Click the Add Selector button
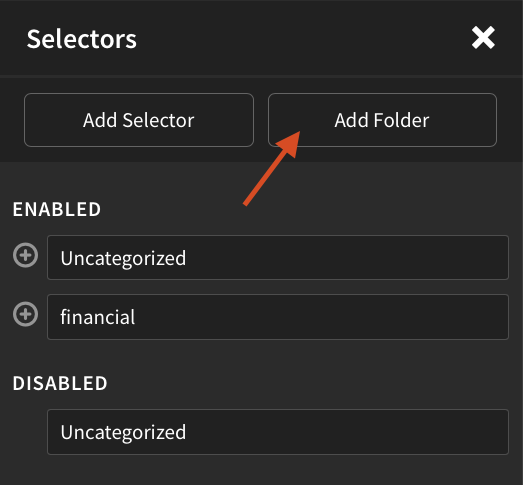The width and height of the screenshot is (523, 485). pos(139,120)
